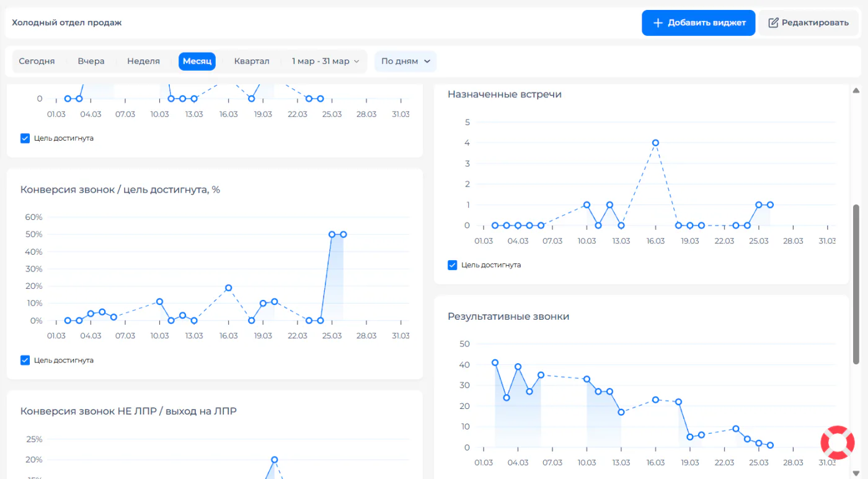
Task: Open the red lifebuoy help icon
Action: 838,442
